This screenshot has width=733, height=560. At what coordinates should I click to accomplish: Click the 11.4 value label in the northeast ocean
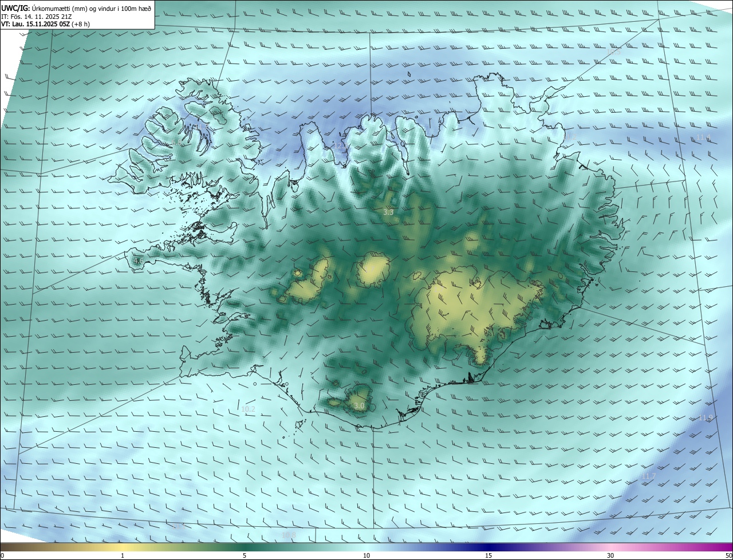(x=703, y=137)
